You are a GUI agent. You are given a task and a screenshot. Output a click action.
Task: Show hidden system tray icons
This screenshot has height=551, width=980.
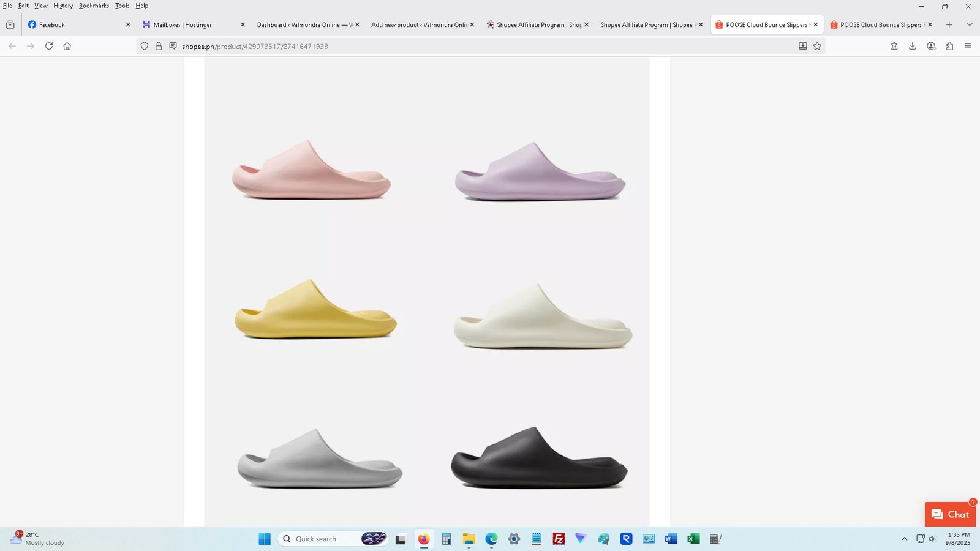tap(904, 539)
